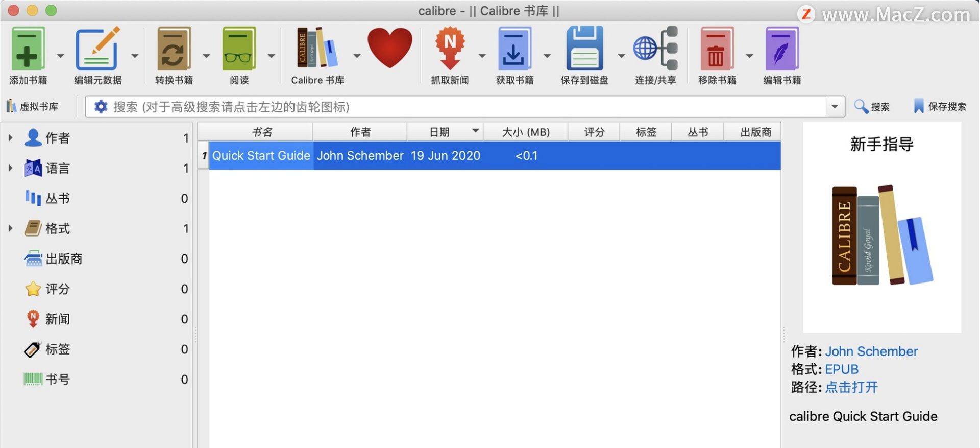
Task: Open the Remove books dropdown arrow
Action: click(749, 56)
